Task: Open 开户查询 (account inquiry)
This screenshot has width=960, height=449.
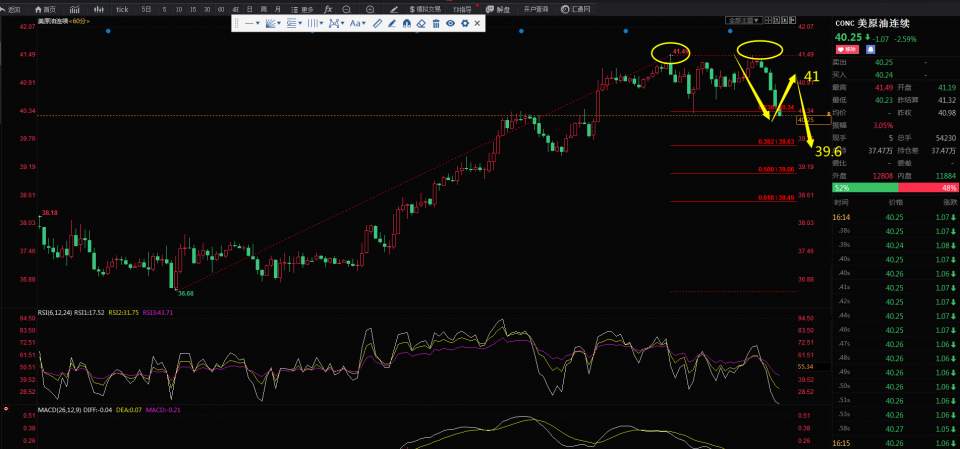Action: tap(536, 10)
